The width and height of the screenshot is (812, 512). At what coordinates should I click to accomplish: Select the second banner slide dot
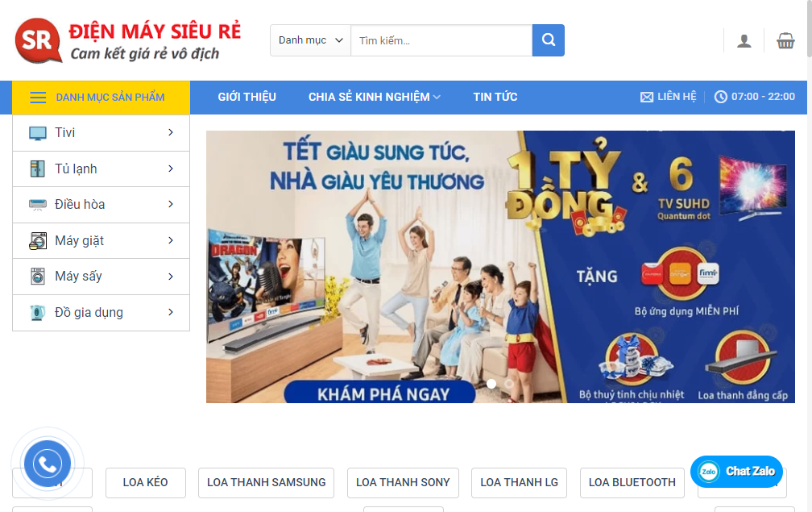[509, 384]
